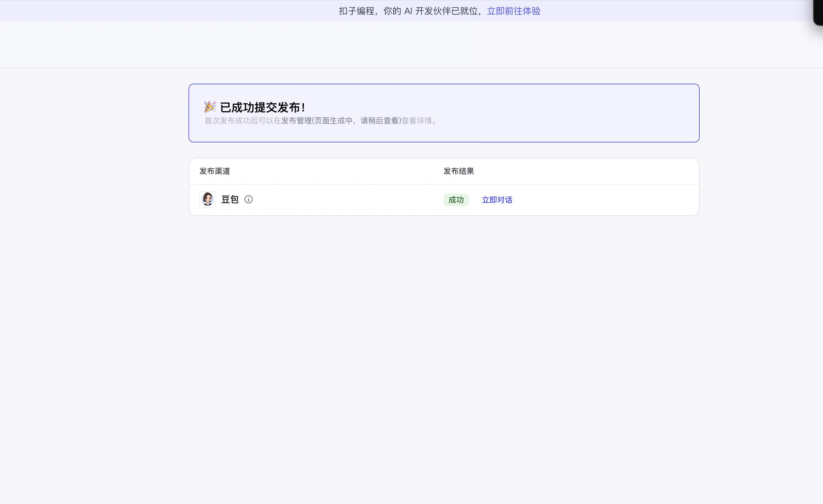
Task: Click the 豆包 avatar icon
Action: [207, 199]
